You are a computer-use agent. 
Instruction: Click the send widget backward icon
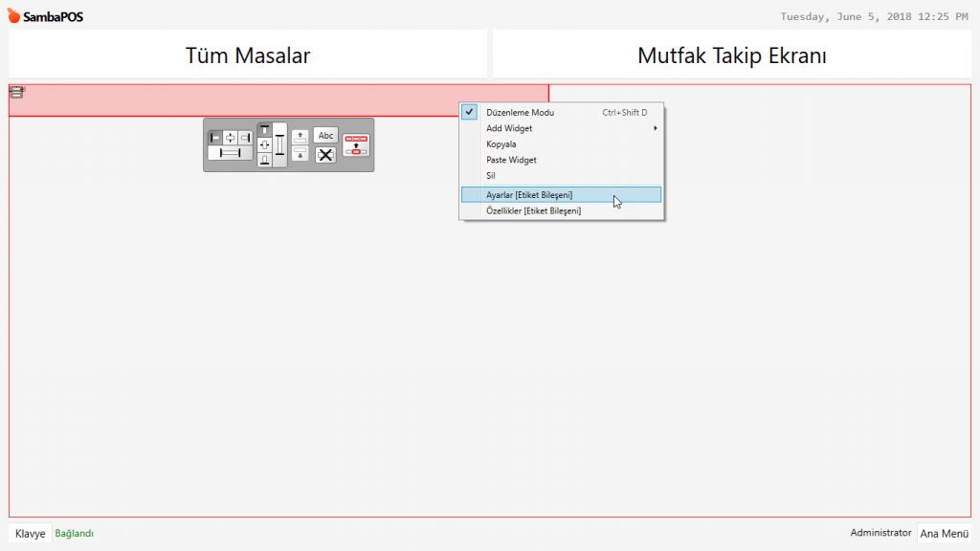tap(301, 154)
